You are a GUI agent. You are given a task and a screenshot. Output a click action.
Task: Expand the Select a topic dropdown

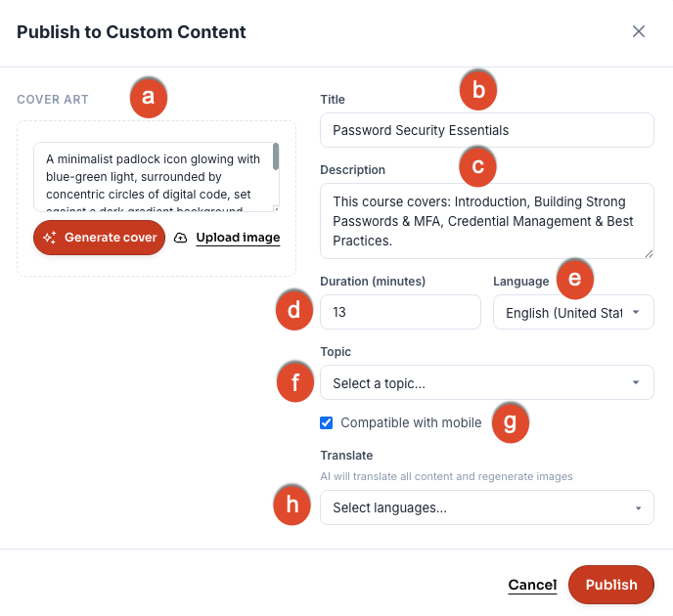[487, 382]
